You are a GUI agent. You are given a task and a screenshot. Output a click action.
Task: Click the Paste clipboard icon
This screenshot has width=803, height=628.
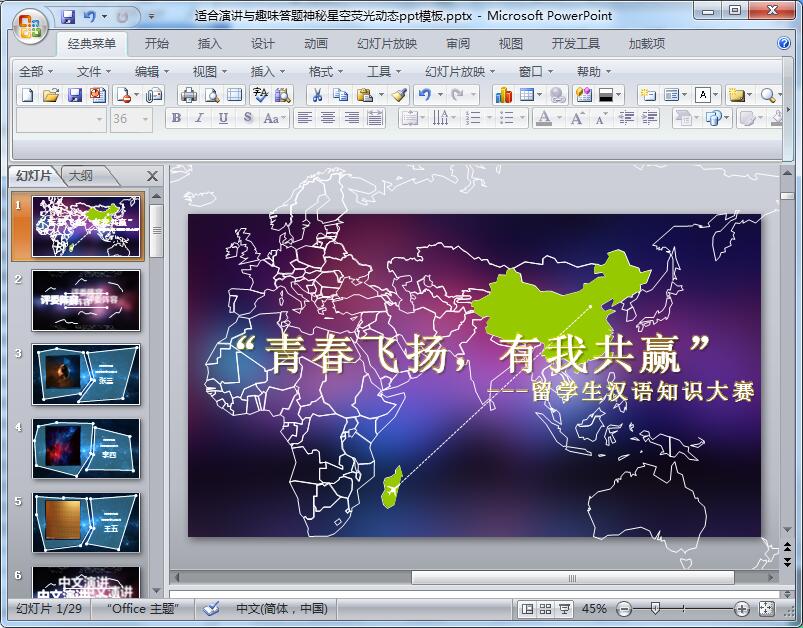point(364,95)
